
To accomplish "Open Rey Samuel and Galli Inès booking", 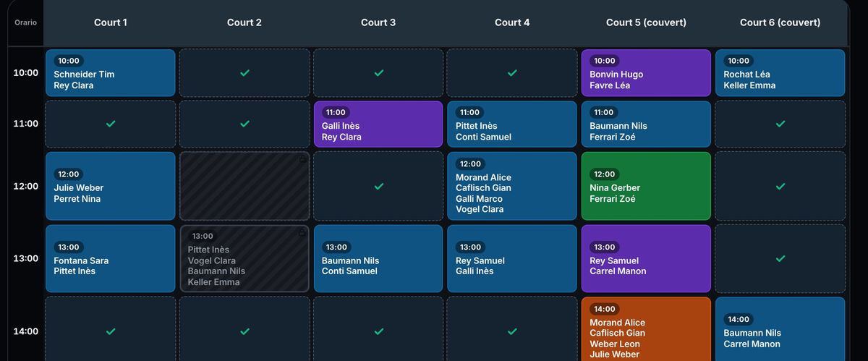I will [x=512, y=258].
